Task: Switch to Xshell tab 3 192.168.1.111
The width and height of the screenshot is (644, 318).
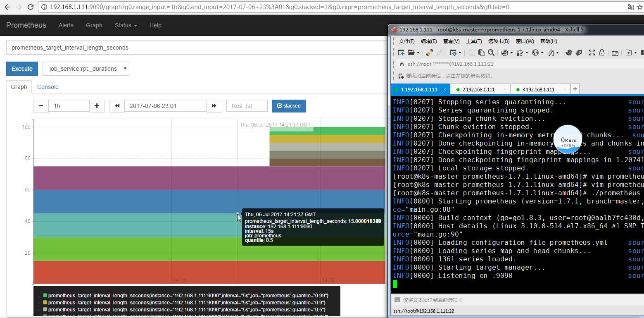Action: coord(540,89)
